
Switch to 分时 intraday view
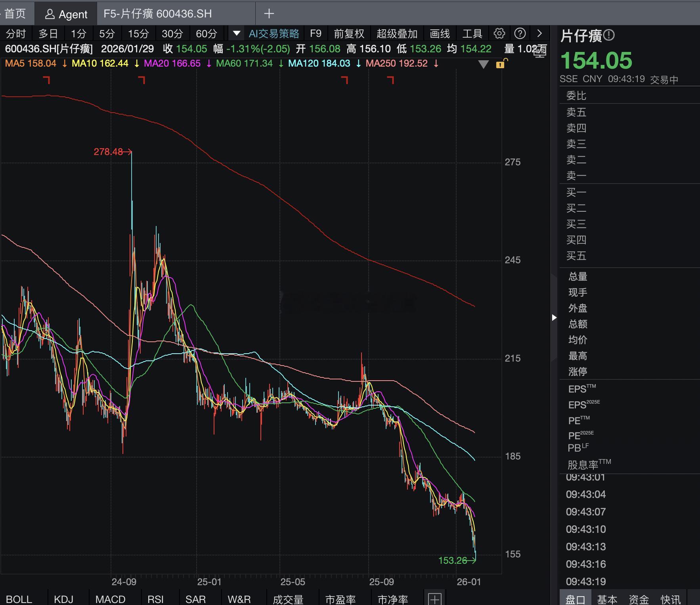(16, 34)
